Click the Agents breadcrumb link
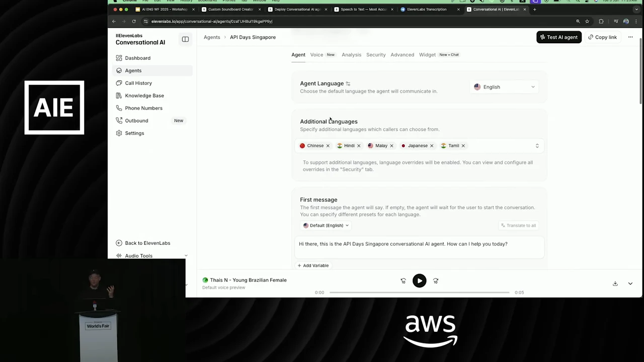The height and width of the screenshot is (362, 644). click(212, 37)
